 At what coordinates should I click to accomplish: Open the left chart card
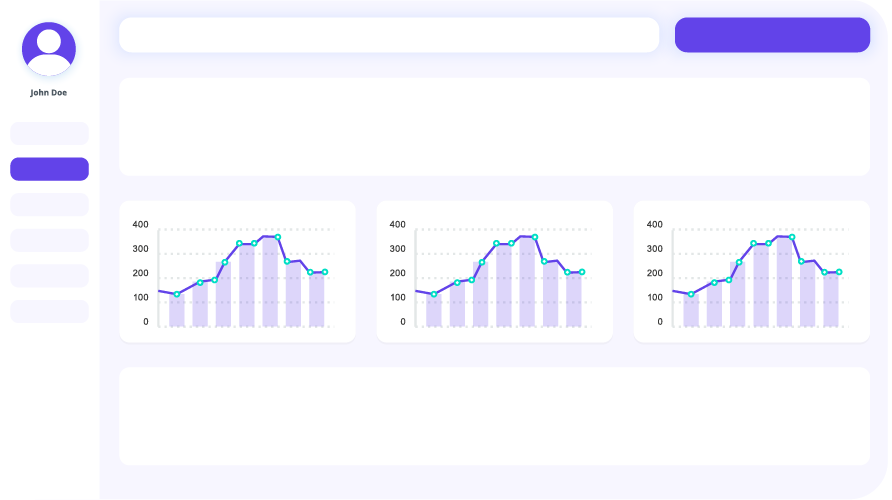237,272
